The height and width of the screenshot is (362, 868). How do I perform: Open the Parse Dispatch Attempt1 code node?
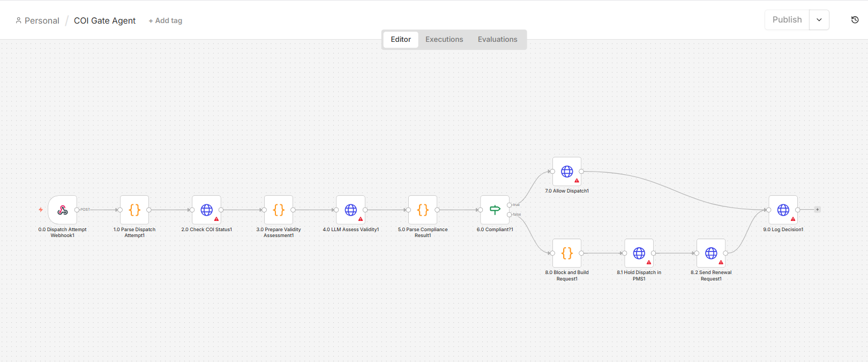[134, 210]
